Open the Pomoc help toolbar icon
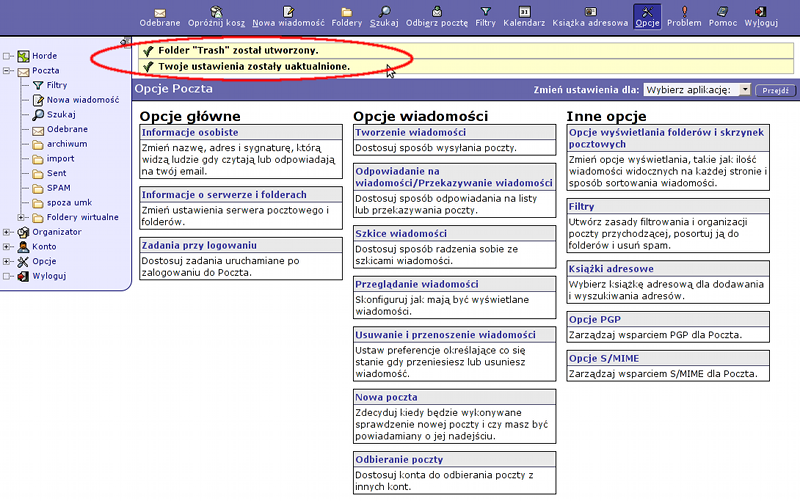800x501 pixels. click(x=723, y=12)
